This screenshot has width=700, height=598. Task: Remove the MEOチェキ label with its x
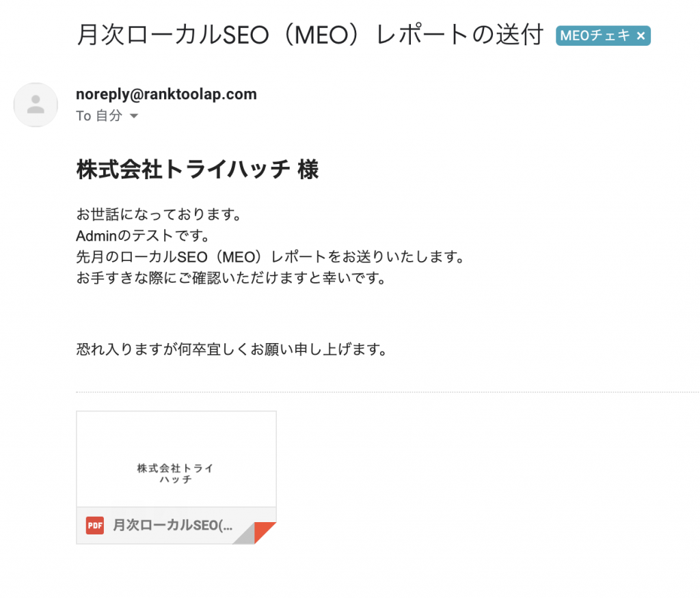coord(641,36)
